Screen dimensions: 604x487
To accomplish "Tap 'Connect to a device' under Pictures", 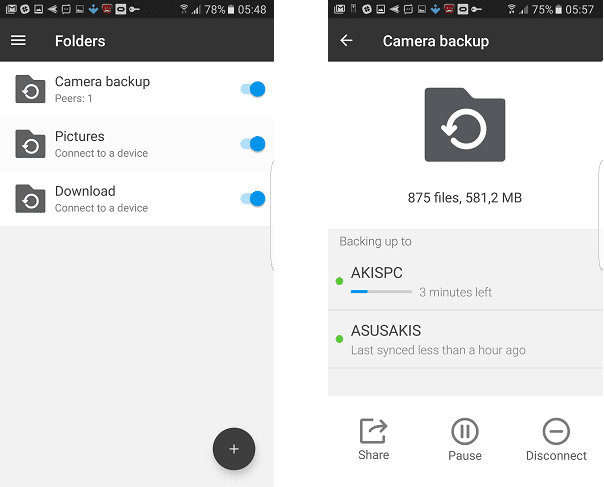I will 101,153.
